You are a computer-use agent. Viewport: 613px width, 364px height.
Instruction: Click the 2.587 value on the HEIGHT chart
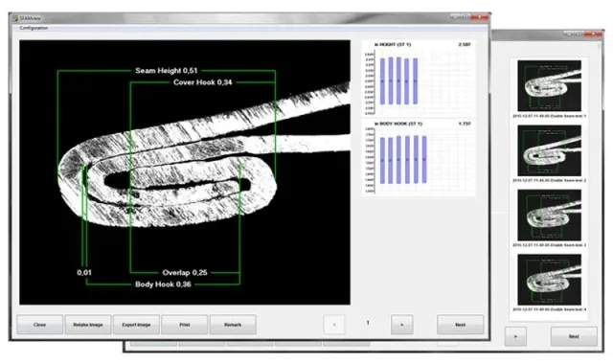[465, 45]
